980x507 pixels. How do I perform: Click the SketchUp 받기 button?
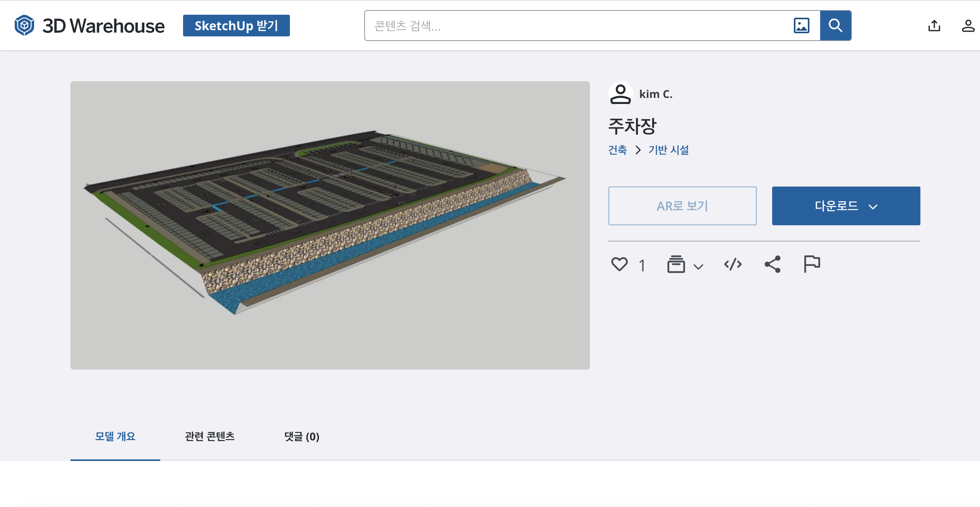(236, 26)
